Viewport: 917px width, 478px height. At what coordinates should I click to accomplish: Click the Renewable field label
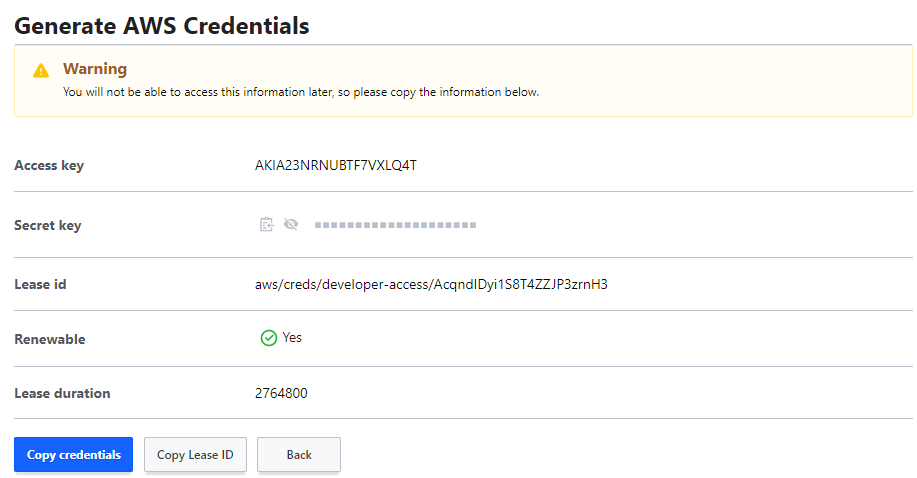click(x=50, y=339)
